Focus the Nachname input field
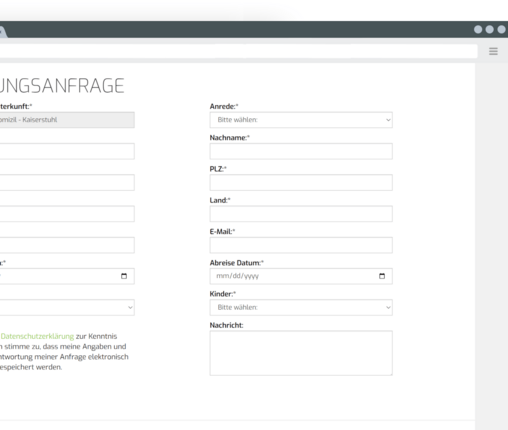508x430 pixels. [x=301, y=151]
